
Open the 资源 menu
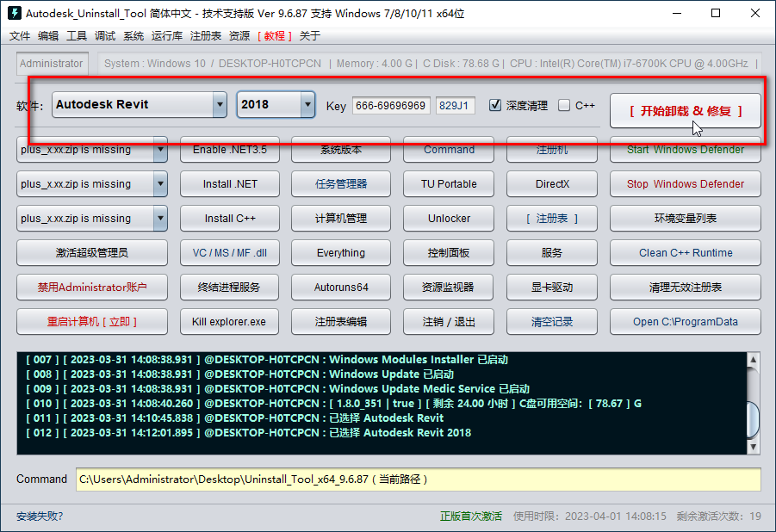239,35
